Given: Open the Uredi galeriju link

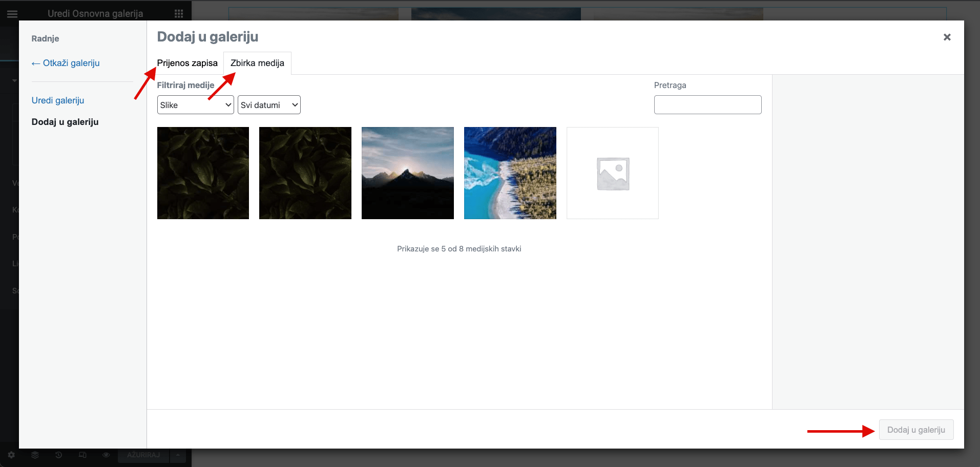Looking at the screenshot, I should [x=58, y=100].
